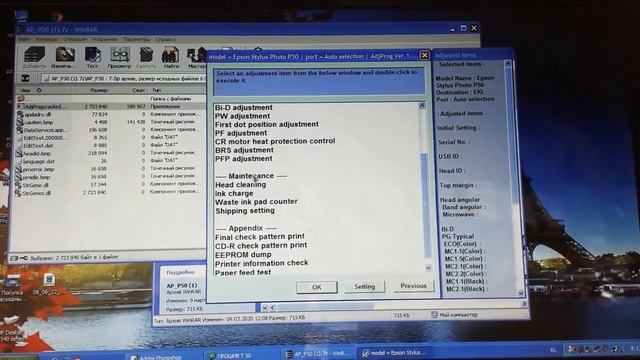This screenshot has height=360, width=640.
Task: Click the Previous button in AdjProg
Action: pyautogui.click(x=413, y=286)
